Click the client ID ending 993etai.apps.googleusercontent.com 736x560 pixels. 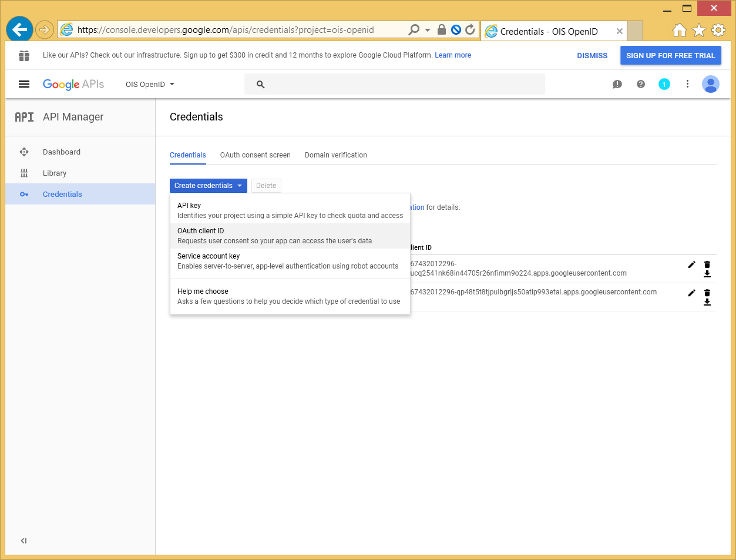click(x=533, y=292)
